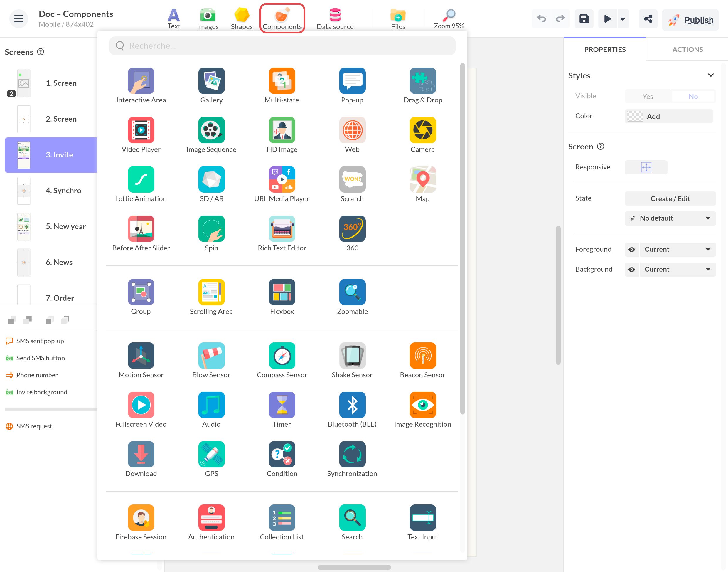
Task: Save the project with disk icon
Action: [x=584, y=19]
